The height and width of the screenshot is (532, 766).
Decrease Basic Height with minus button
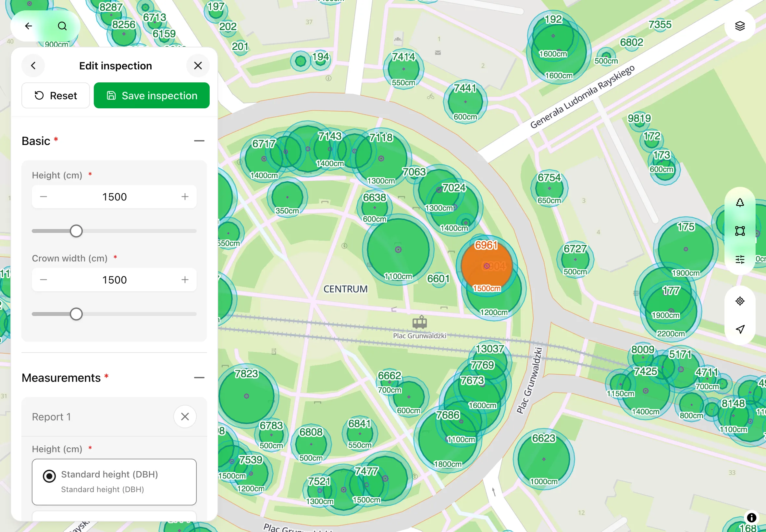tap(43, 197)
